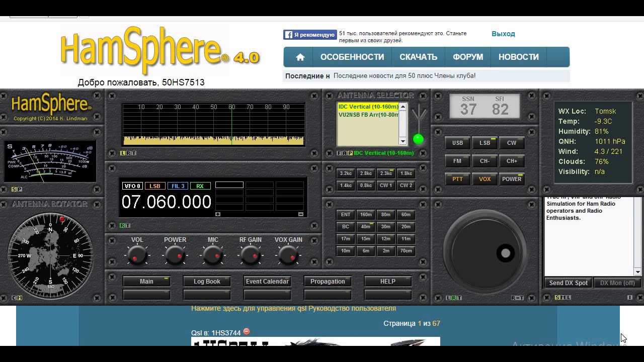Click the Facebook 'Я рекомендую' button
The width and height of the screenshot is (644, 362).
tap(310, 35)
